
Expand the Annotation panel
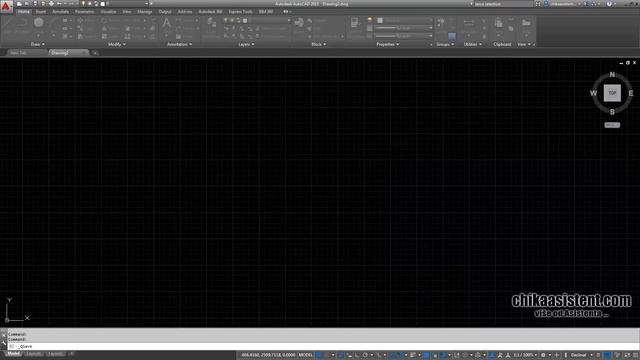coord(180,44)
